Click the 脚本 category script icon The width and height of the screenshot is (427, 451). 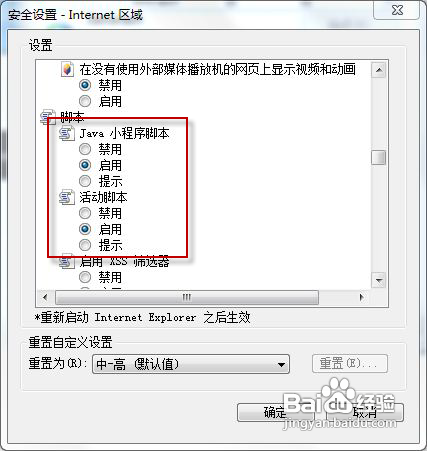pos(47,117)
